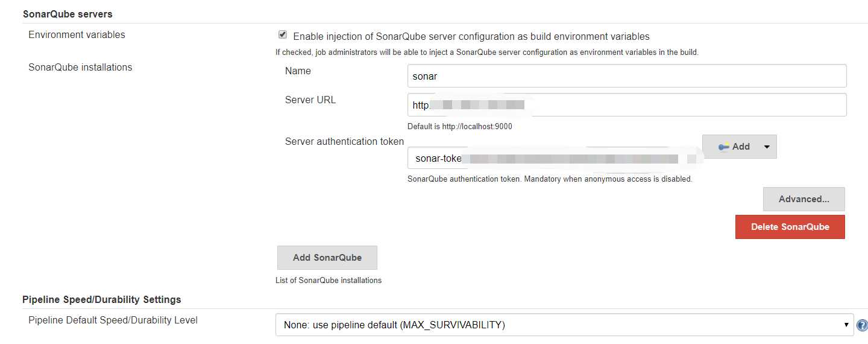Click the key icon on the Add button
The height and width of the screenshot is (344, 868).
(x=723, y=147)
